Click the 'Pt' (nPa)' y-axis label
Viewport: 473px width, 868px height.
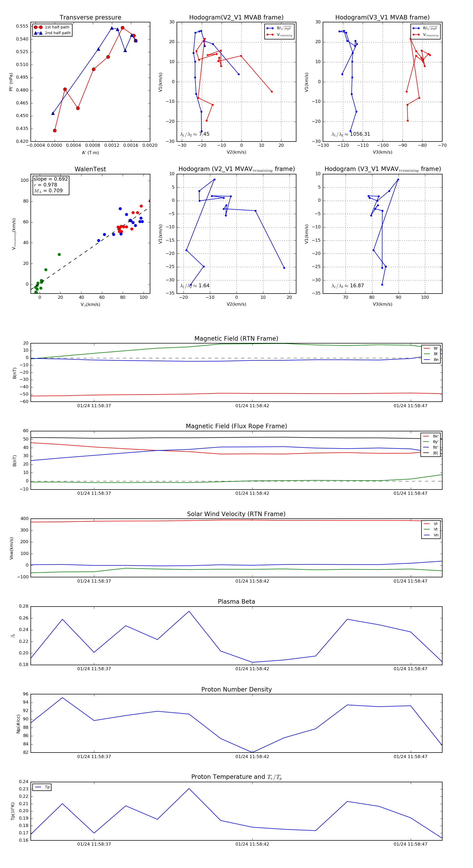(x=11, y=82)
